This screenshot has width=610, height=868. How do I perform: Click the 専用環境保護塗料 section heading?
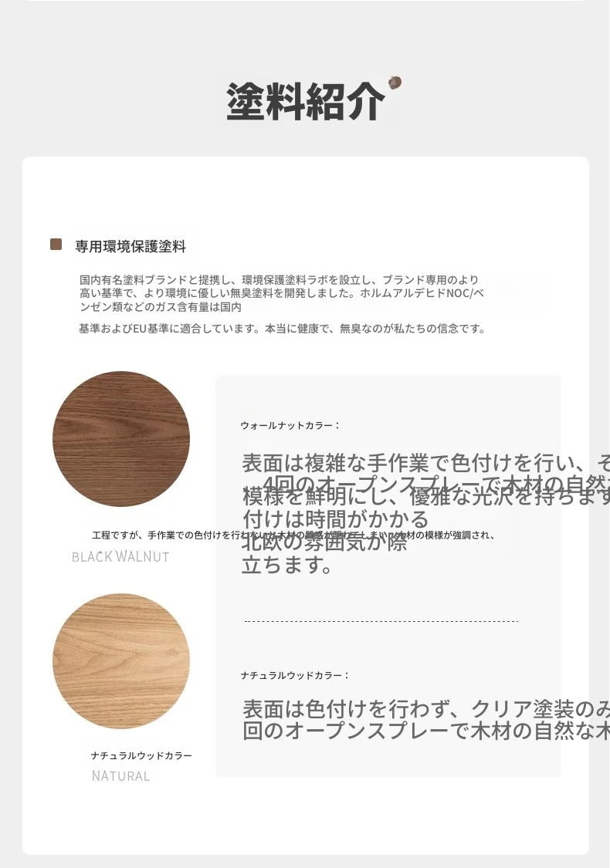130,246
